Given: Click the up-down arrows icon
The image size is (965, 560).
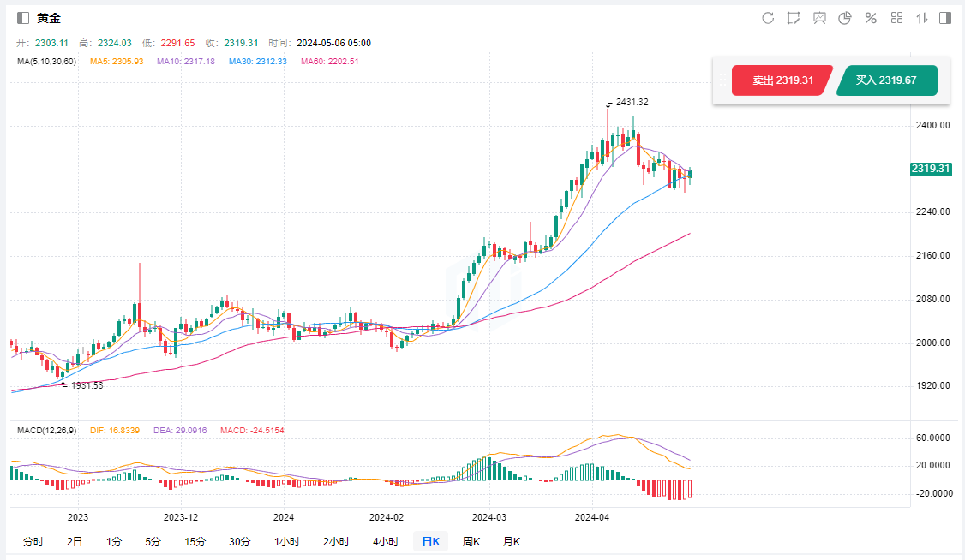Looking at the screenshot, I should [922, 18].
